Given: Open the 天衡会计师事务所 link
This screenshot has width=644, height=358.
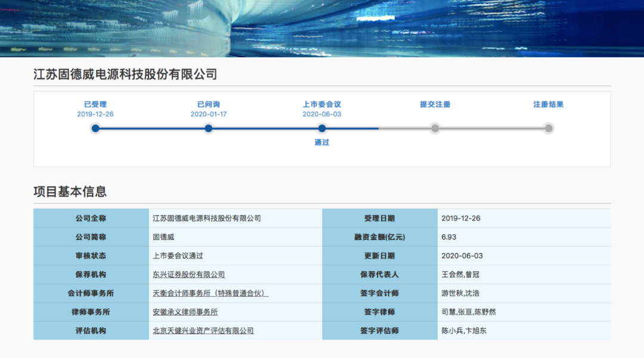Looking at the screenshot, I should (210, 293).
